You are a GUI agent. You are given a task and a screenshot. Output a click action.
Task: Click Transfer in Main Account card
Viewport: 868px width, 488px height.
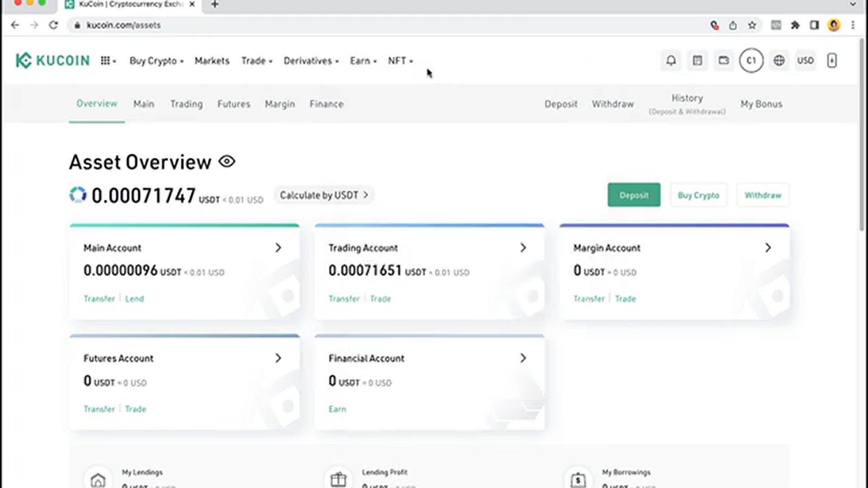[x=99, y=299]
